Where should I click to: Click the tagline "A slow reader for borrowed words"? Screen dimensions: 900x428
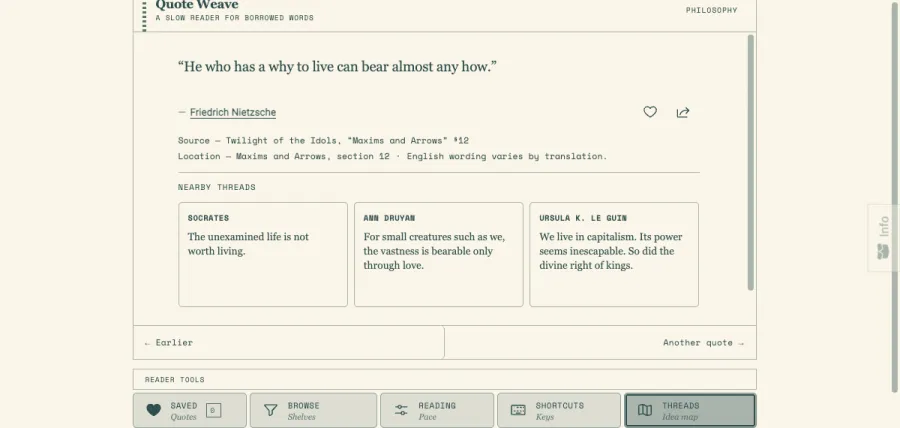tap(235, 18)
